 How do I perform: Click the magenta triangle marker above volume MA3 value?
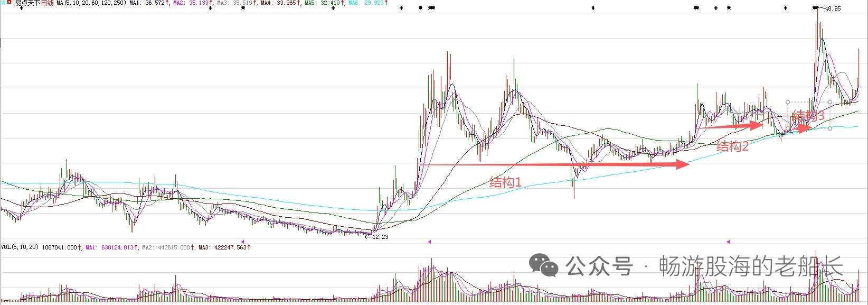click(x=242, y=242)
